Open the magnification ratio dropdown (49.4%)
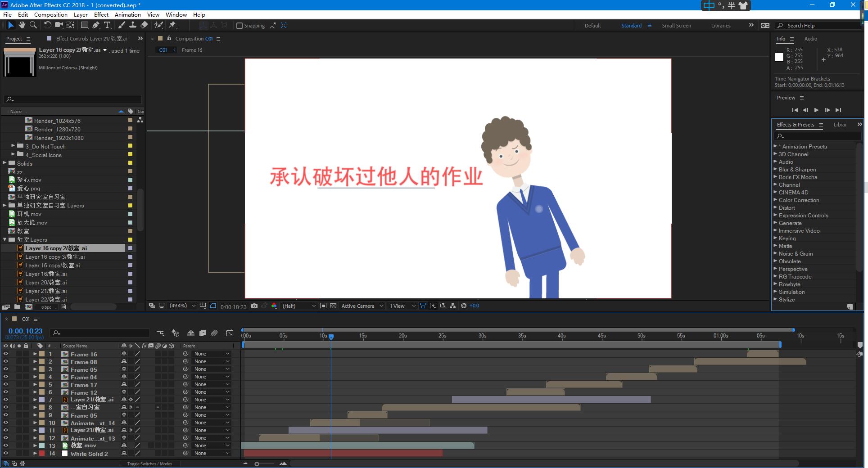Screen dimensions: 868x468 pos(182,306)
